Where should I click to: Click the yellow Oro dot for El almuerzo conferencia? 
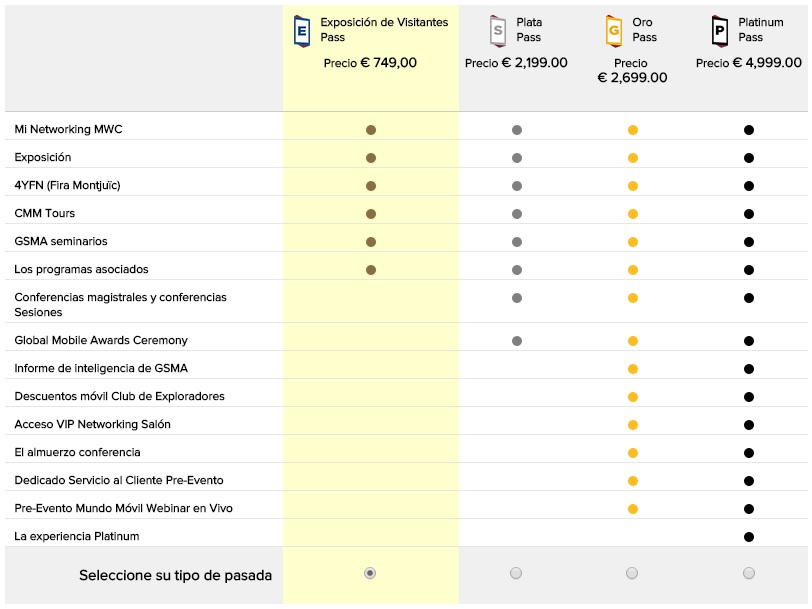coord(633,453)
